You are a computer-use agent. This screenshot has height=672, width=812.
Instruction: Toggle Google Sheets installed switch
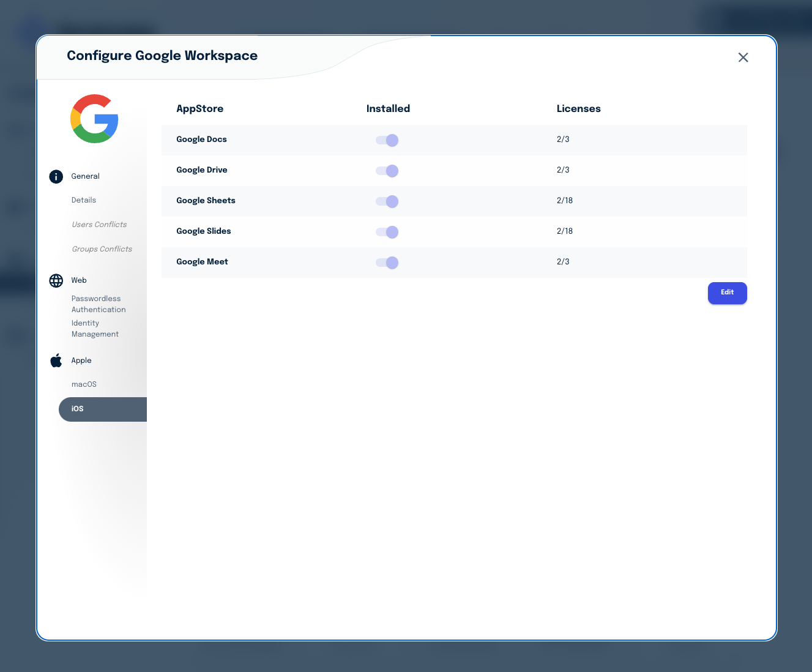[x=387, y=201]
